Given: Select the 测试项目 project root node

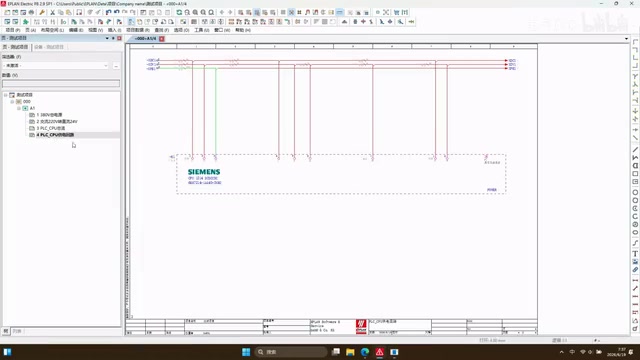Looking at the screenshot, I should point(24,95).
